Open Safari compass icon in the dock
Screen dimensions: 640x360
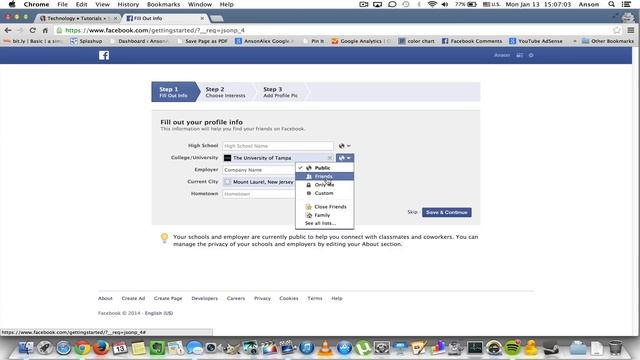click(63, 348)
